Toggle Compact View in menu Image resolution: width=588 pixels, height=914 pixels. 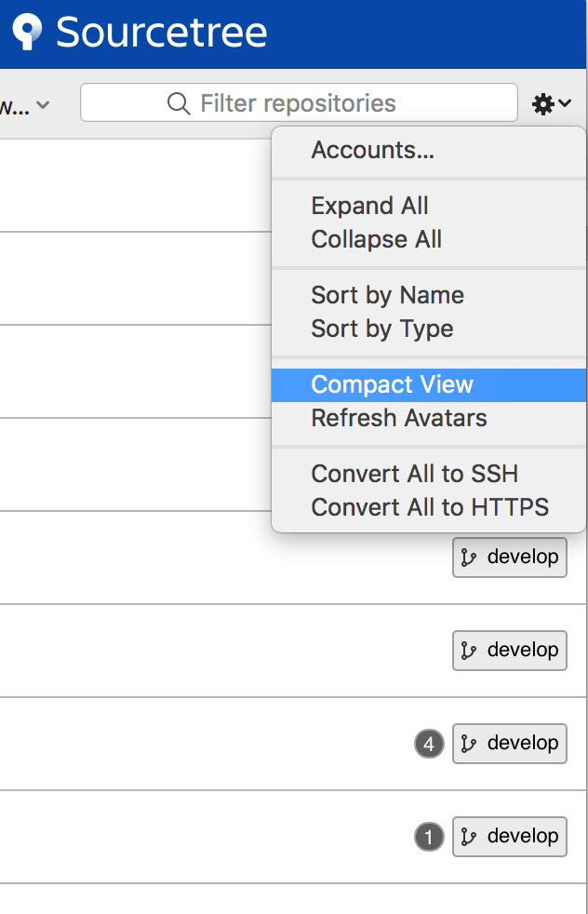pyautogui.click(x=392, y=384)
